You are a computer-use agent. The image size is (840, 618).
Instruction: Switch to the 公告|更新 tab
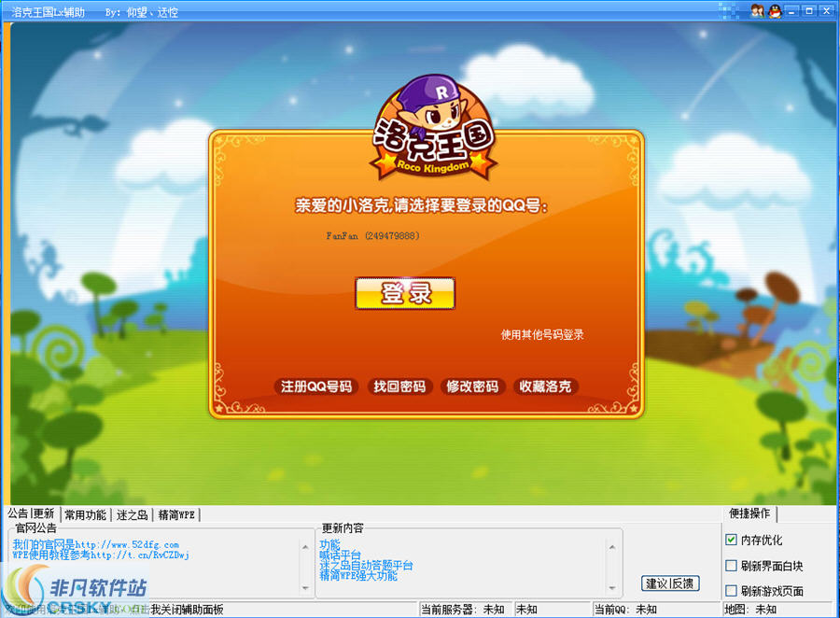point(31,513)
